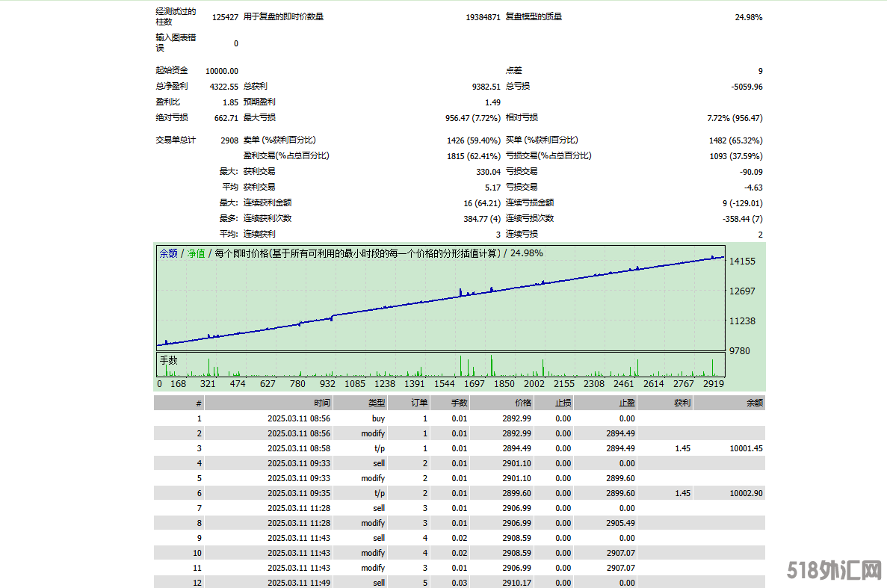887x588 pixels.
Task: Click the 净值 legend label in chart
Action: pyautogui.click(x=196, y=253)
